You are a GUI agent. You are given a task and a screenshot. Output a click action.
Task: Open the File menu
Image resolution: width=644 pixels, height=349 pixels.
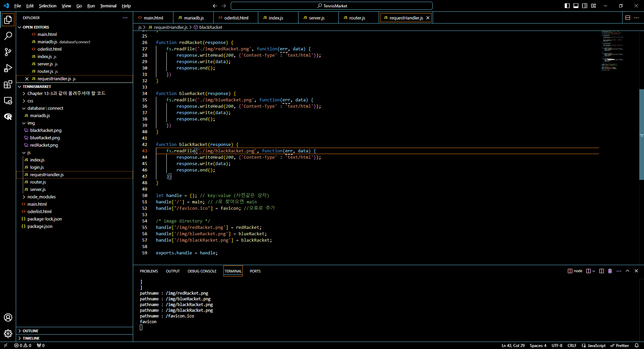click(17, 6)
